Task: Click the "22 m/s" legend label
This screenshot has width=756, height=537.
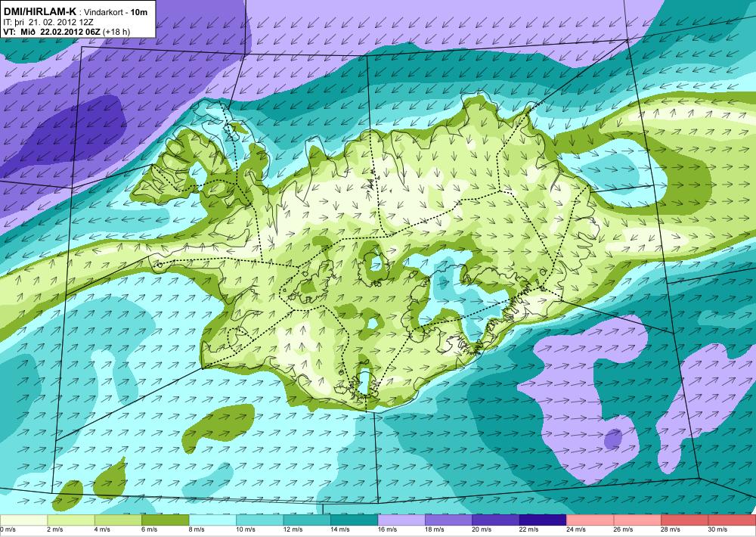Action: [529, 529]
